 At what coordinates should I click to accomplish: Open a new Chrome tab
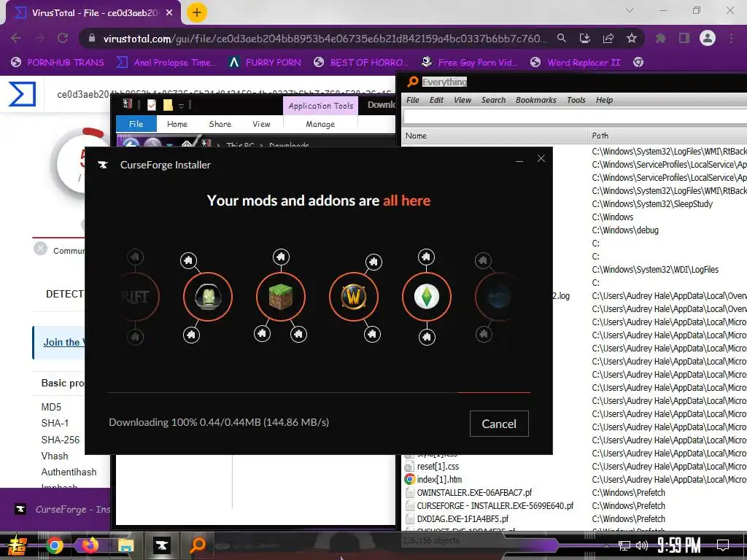point(197,13)
